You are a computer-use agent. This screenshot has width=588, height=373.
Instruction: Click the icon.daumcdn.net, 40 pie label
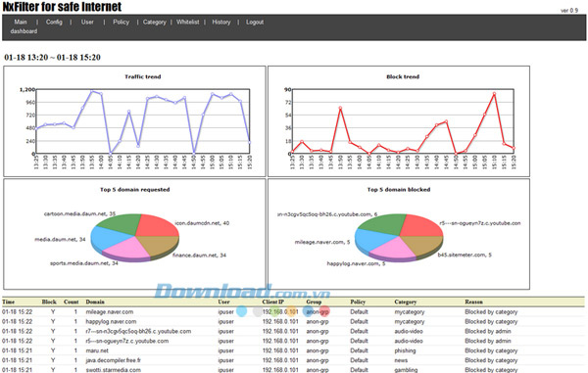pos(202,223)
